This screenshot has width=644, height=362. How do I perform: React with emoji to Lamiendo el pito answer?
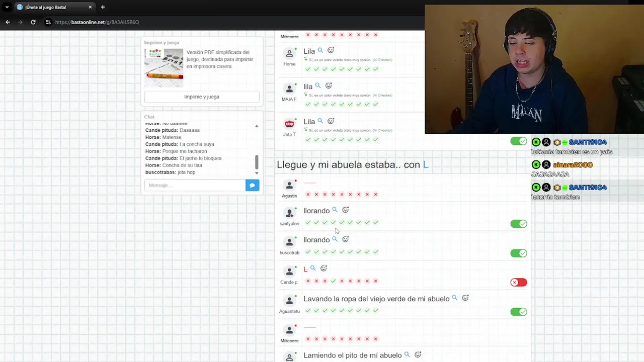click(418, 355)
